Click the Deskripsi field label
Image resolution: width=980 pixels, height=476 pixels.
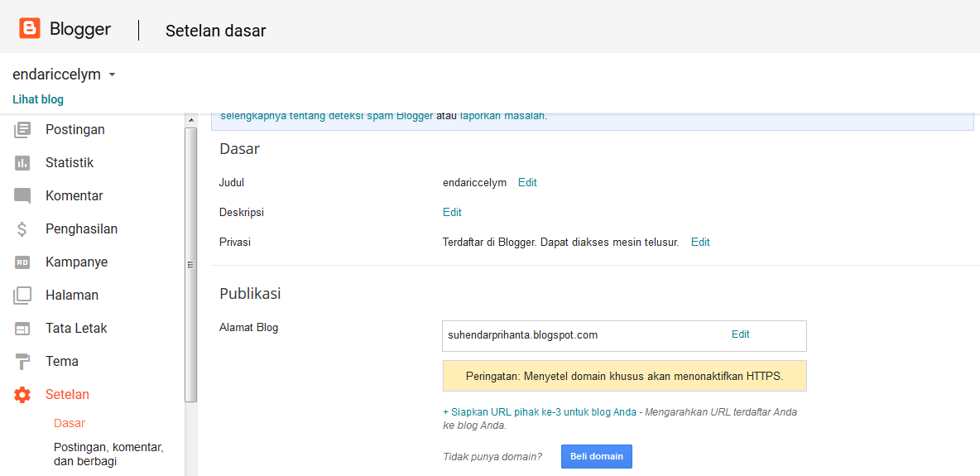(242, 212)
